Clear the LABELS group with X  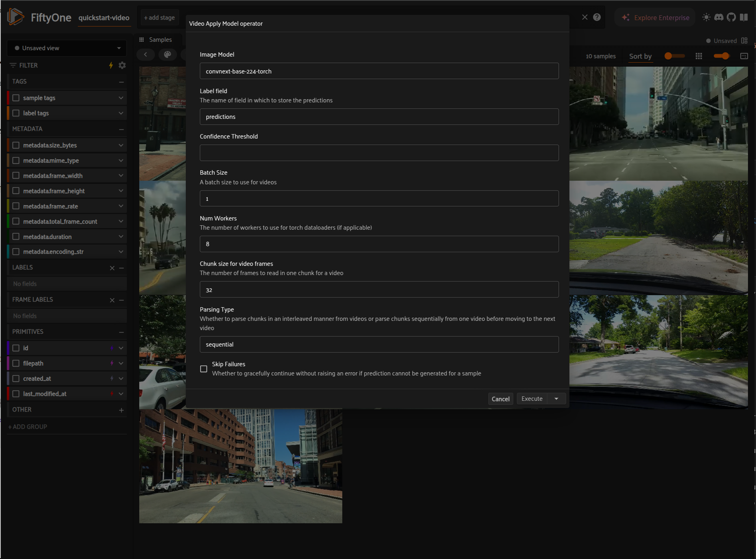(112, 268)
